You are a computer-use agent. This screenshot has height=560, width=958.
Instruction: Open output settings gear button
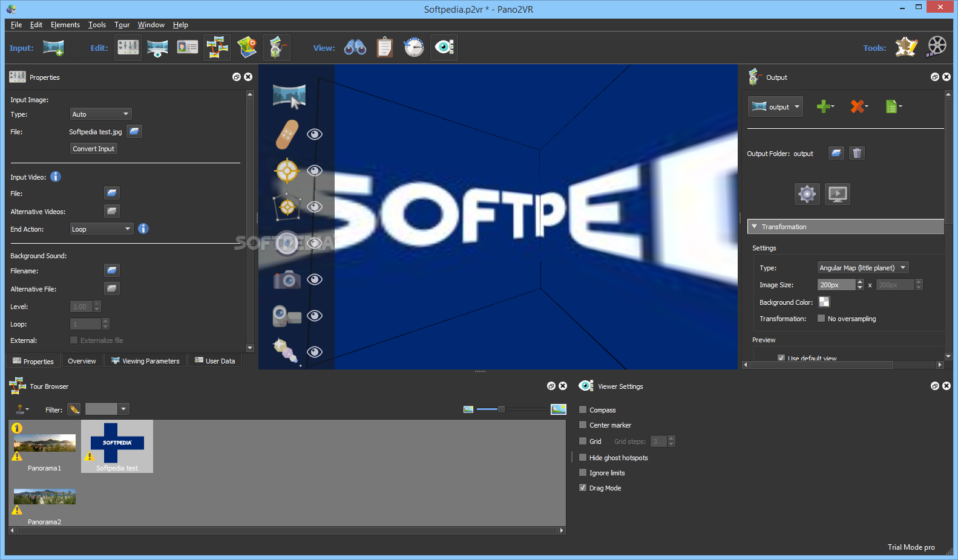coord(807,194)
